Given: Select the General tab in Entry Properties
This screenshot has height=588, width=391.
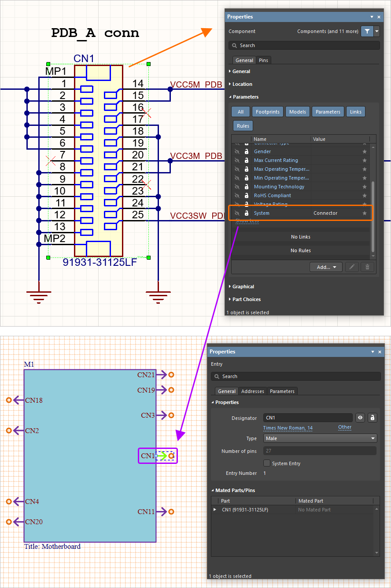Looking at the screenshot, I should pos(227,391).
